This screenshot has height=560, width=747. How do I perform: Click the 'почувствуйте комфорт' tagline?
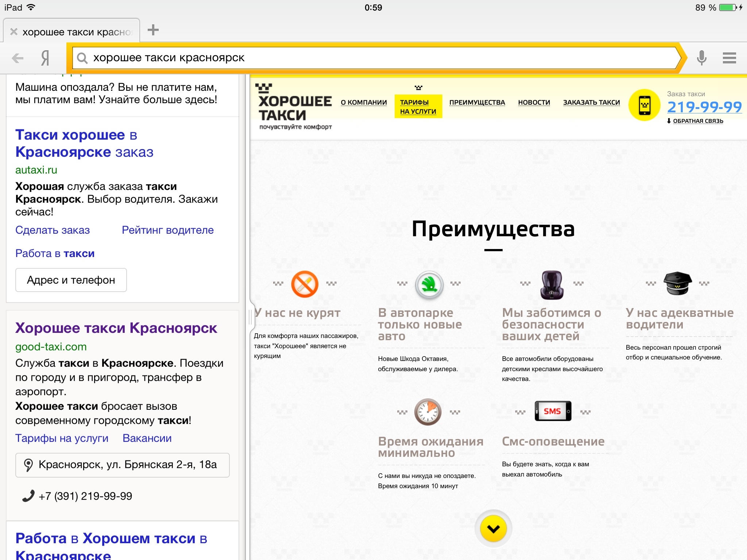295,127
